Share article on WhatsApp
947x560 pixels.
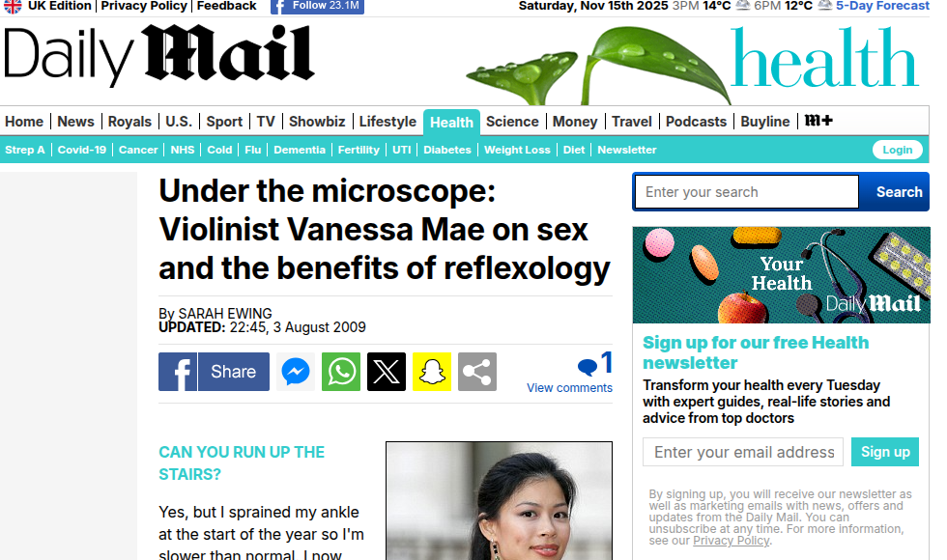(x=341, y=372)
